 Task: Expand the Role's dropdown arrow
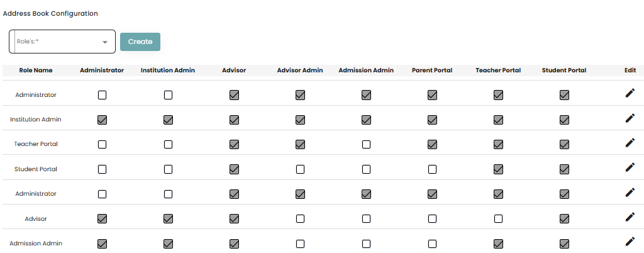[105, 42]
